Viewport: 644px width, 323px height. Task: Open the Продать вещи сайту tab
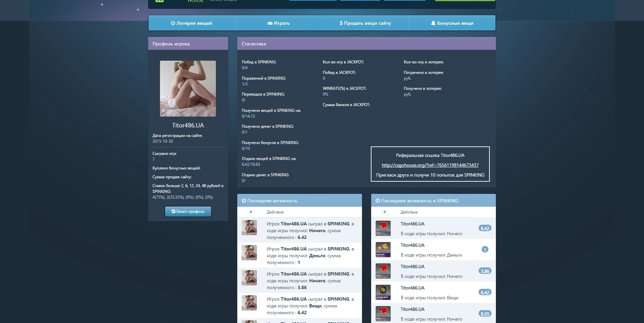[365, 23]
